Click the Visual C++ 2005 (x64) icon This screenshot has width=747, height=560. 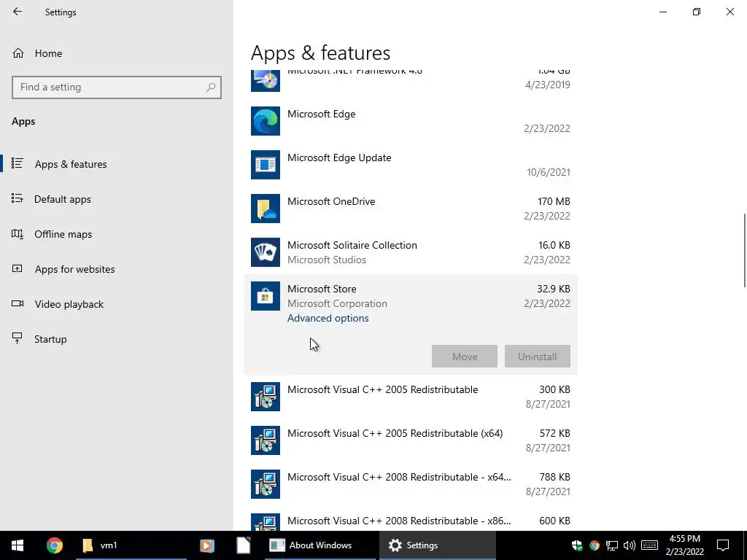(266, 440)
